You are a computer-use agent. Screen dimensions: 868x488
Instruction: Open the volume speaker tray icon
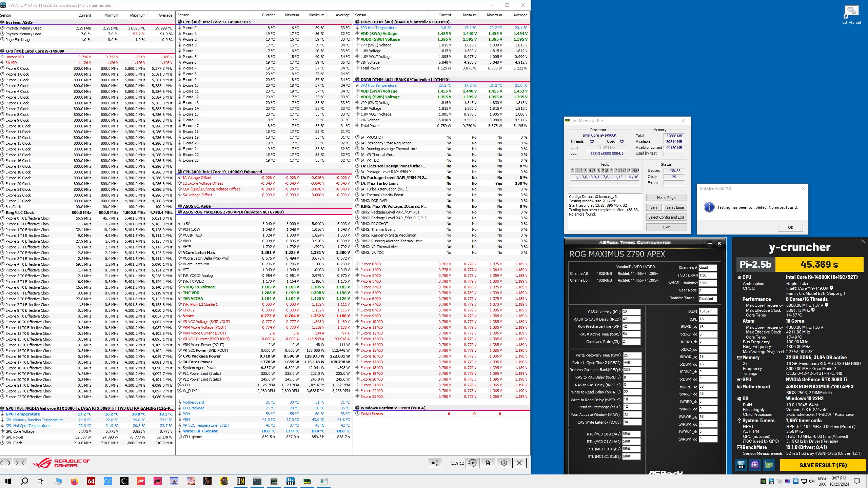[x=811, y=481]
